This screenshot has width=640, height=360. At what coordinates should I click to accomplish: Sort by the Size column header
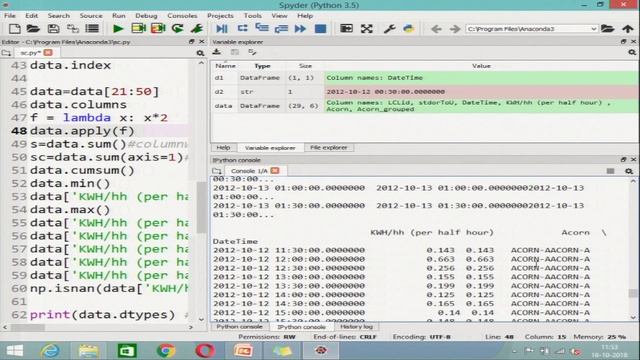[305, 66]
